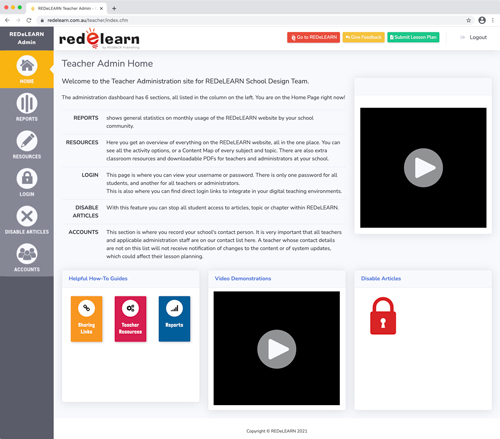The width and height of the screenshot is (500, 439).
Task: Select the Login padlock sidebar icon
Action: 27,179
